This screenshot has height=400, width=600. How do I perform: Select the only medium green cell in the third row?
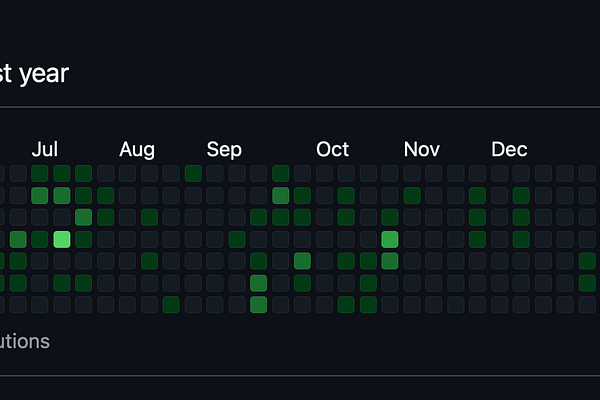pos(83,217)
